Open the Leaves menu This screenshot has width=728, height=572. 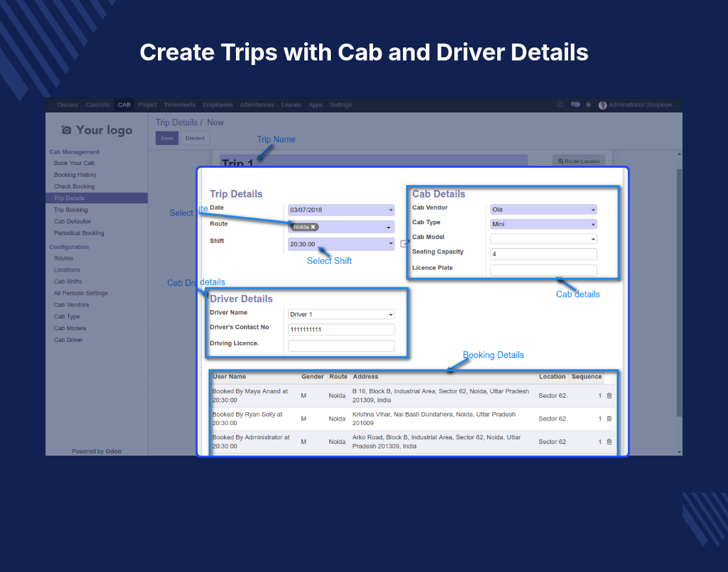291,105
